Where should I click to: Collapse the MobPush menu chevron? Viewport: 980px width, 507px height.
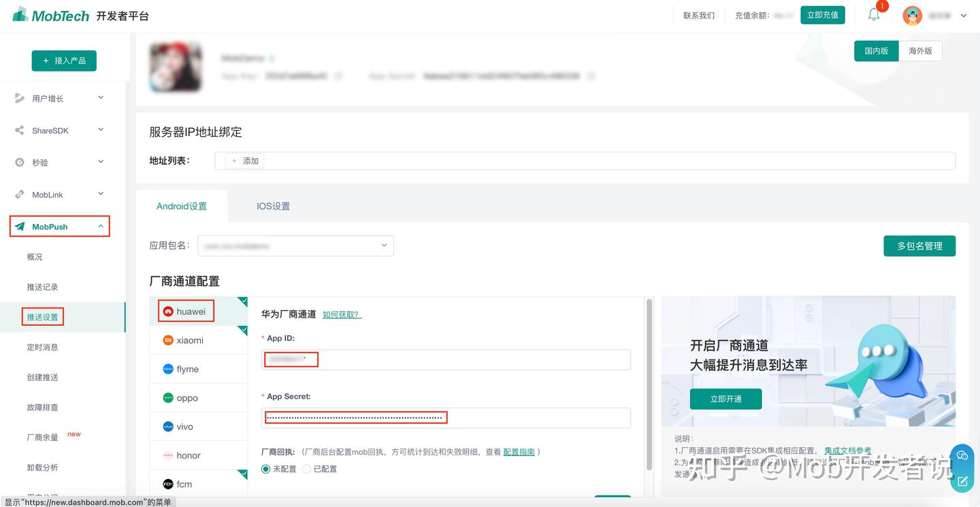(x=101, y=227)
